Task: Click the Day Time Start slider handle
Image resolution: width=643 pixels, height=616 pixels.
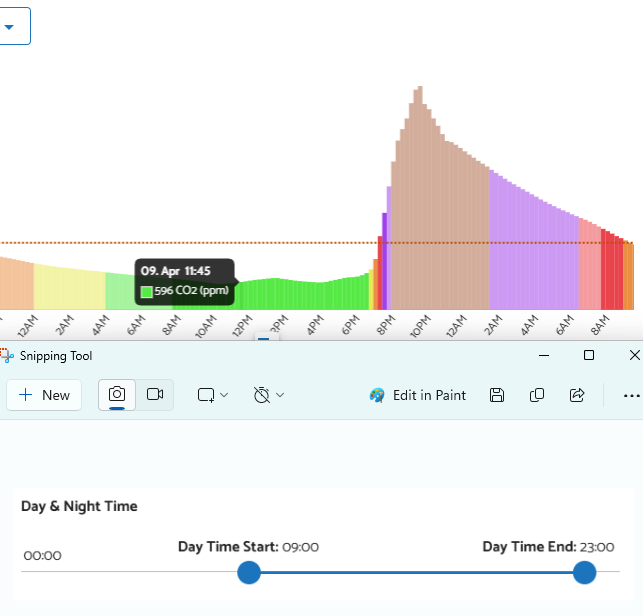Action: click(x=249, y=572)
